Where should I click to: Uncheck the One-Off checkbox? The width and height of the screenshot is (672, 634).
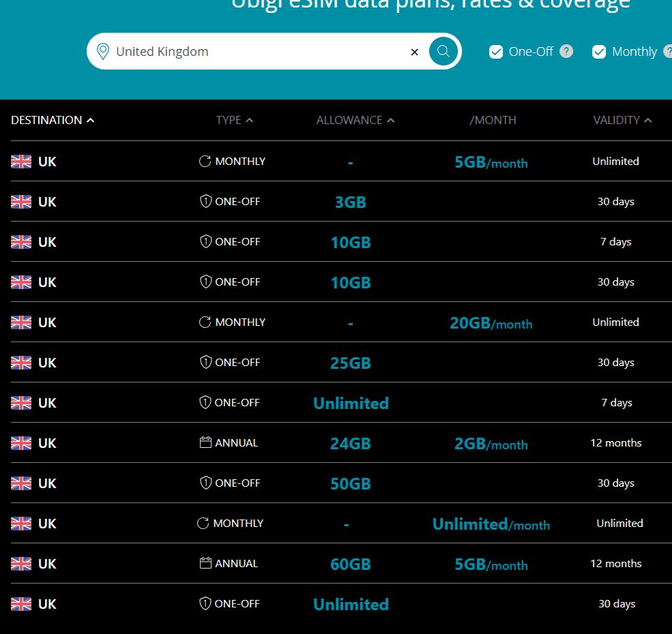coord(496,52)
